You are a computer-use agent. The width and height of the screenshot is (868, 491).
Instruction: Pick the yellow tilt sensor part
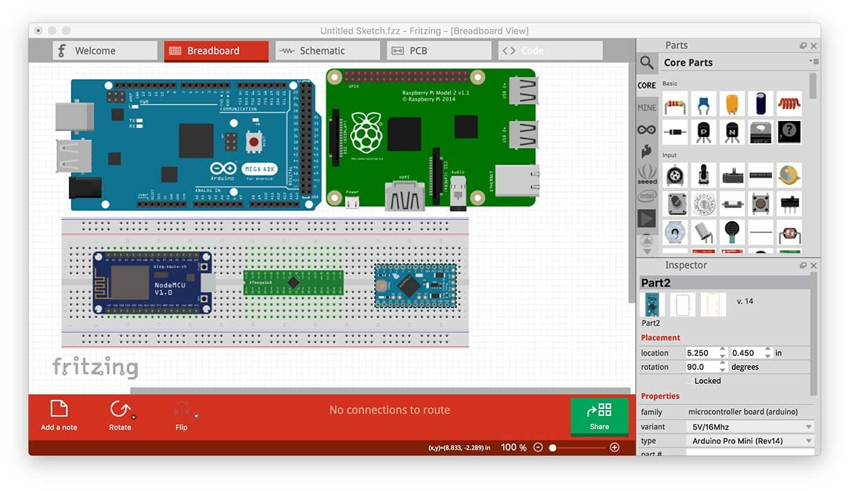click(x=789, y=175)
